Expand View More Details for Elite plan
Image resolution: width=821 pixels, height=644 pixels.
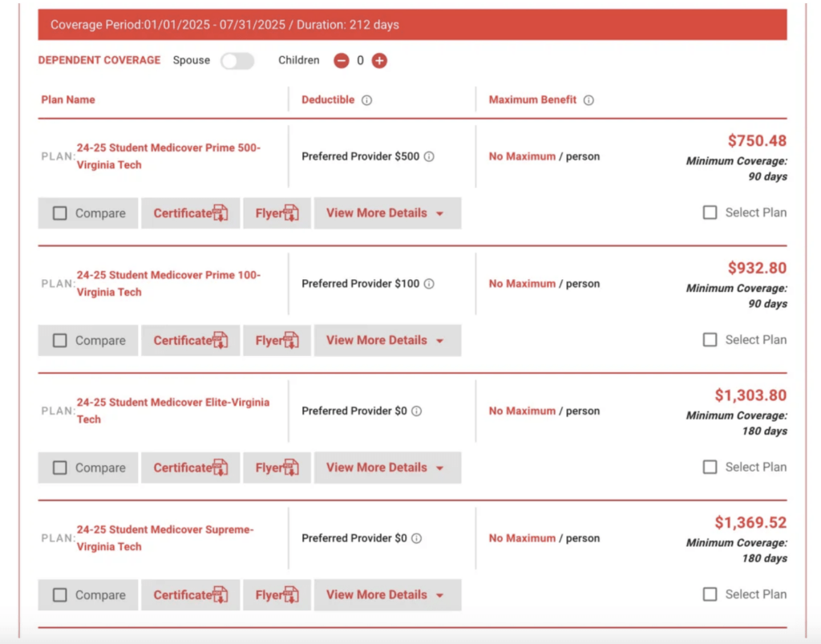(387, 468)
